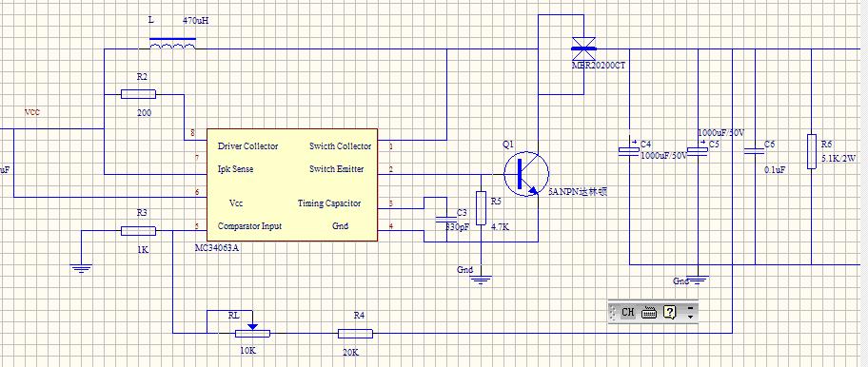Minimize the language bar

pos(690,307)
